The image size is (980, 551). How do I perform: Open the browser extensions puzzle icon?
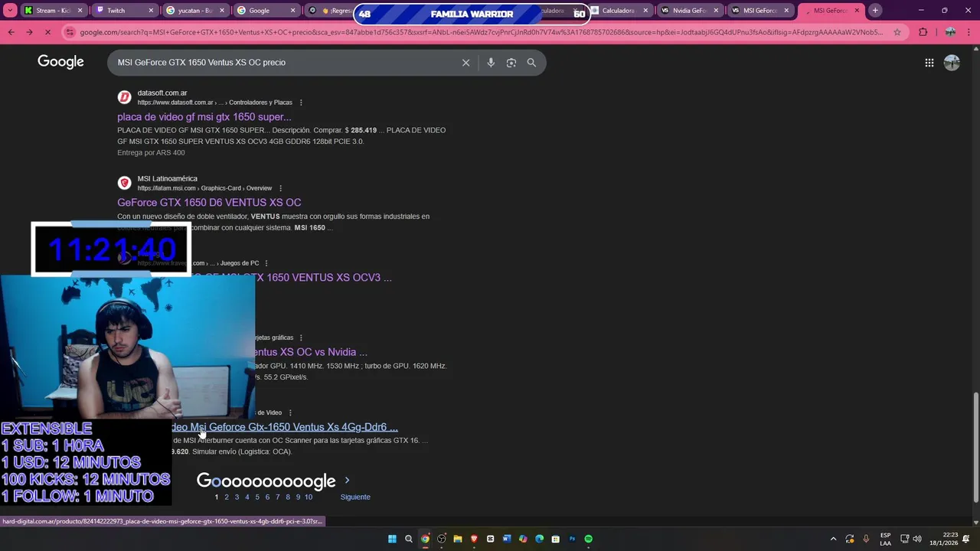(x=923, y=32)
